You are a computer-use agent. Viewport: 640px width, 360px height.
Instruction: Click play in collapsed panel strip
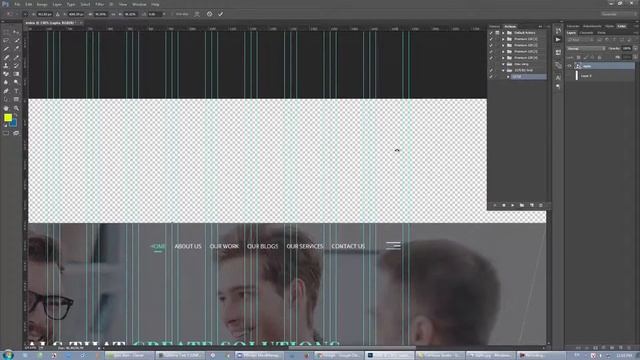point(558,40)
